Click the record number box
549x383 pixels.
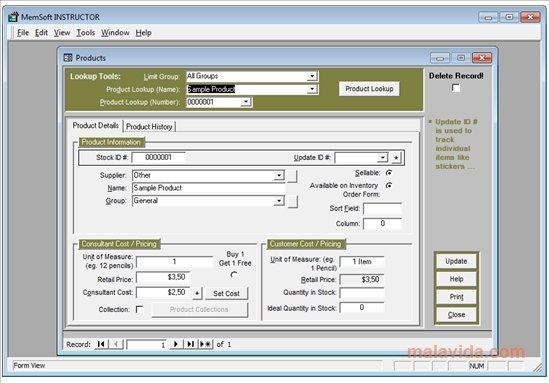point(146,344)
